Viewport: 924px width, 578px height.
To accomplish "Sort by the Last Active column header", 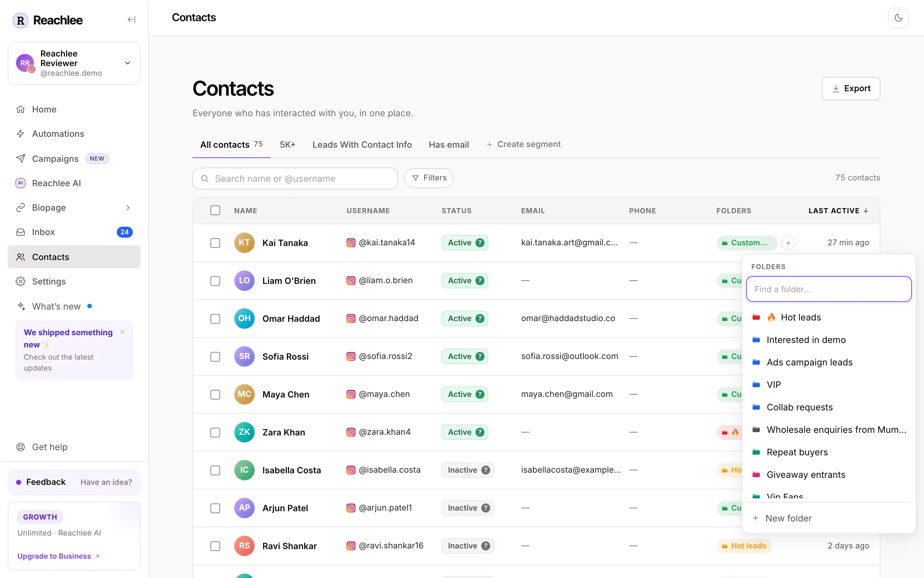I will pos(838,211).
